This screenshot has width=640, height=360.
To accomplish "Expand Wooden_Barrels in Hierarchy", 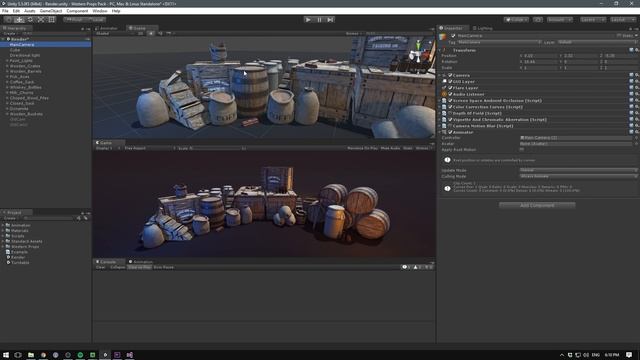I will point(7,71).
